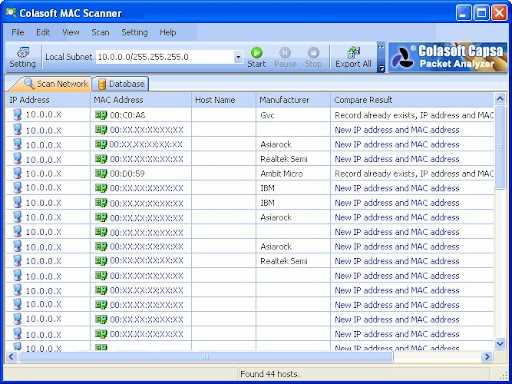Maximize the Colasoft MAC Scanner window
This screenshot has width=512, height=384.
[481, 13]
